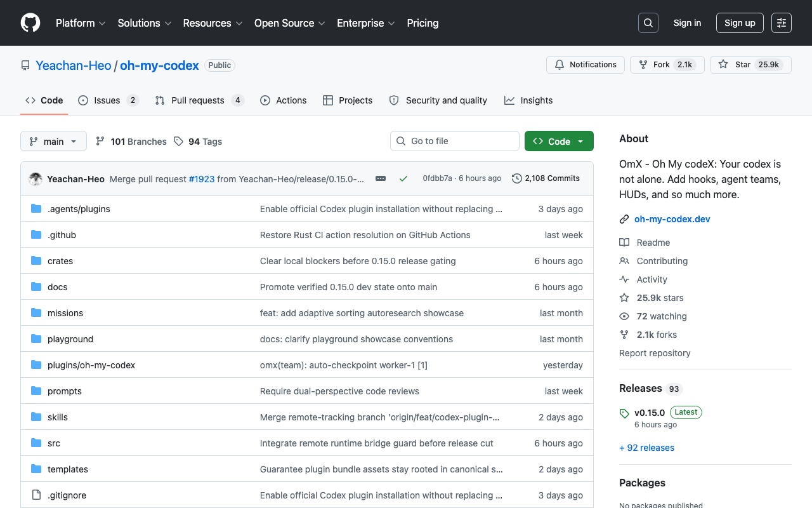
Task: Click the Go to file search field
Action: (455, 141)
